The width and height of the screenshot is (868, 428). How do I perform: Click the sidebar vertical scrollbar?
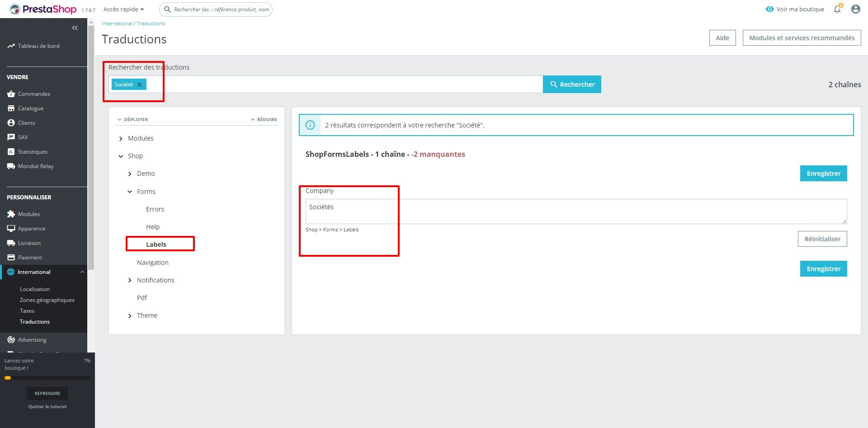[91, 147]
